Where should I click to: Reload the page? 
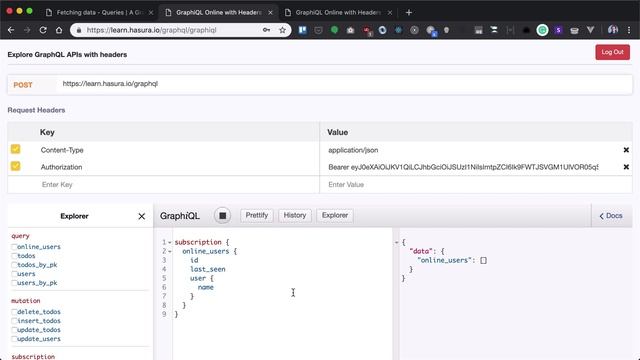pyautogui.click(x=43, y=30)
